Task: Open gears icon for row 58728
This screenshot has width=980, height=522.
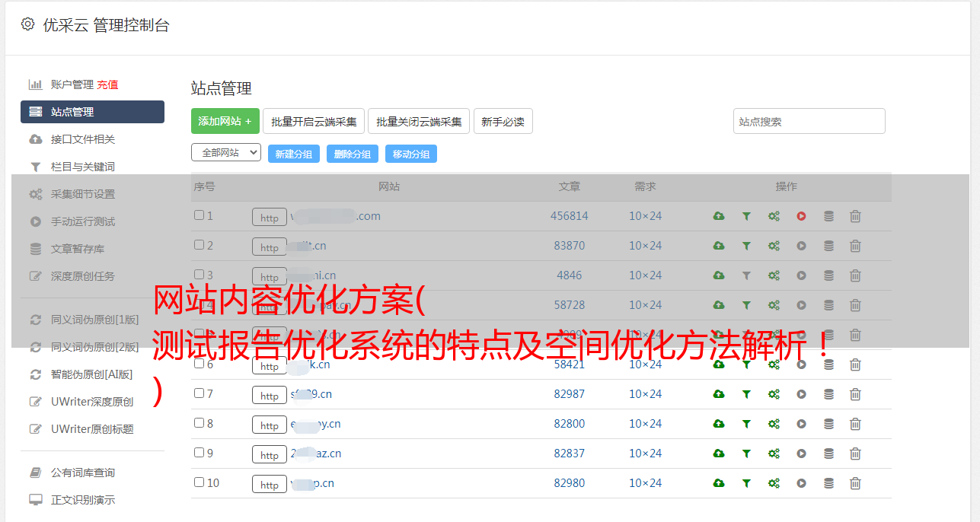Action: (x=774, y=305)
